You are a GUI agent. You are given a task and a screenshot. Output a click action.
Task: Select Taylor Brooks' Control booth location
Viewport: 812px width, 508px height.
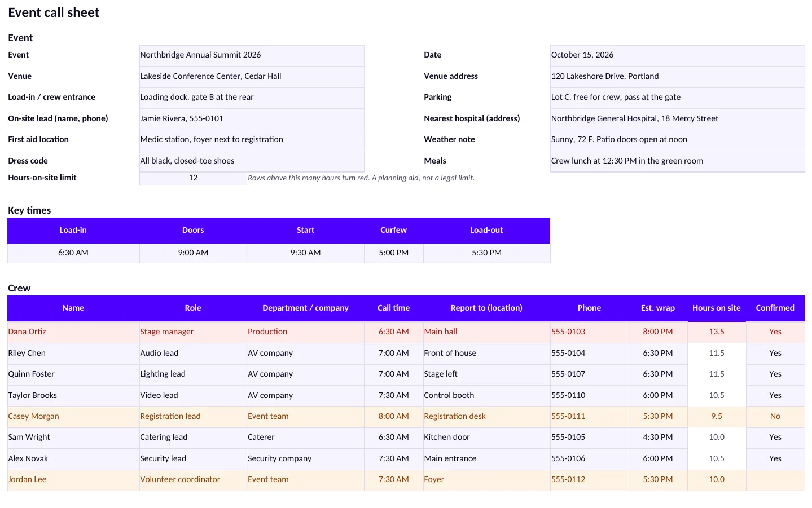pos(486,396)
